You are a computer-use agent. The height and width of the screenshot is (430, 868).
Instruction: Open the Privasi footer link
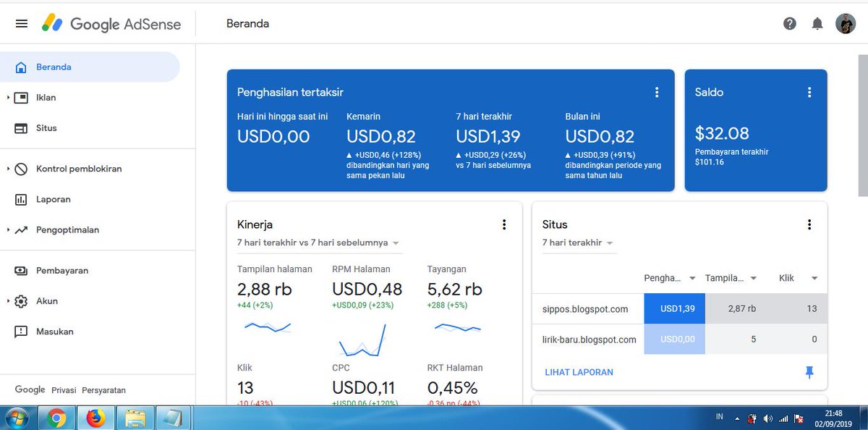point(64,390)
